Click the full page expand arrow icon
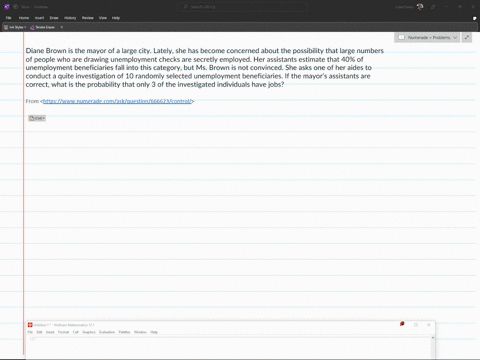Screen dimensions: 480x360 tap(467, 37)
